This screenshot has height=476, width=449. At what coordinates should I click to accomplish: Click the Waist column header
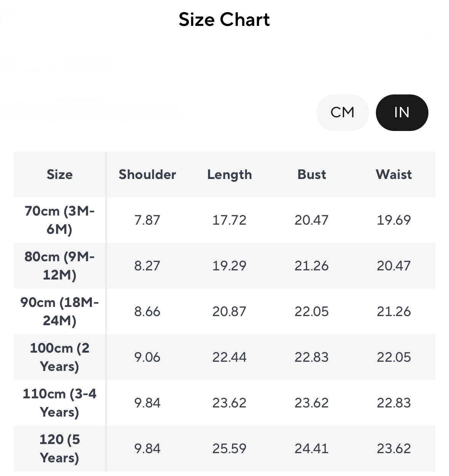394,174
